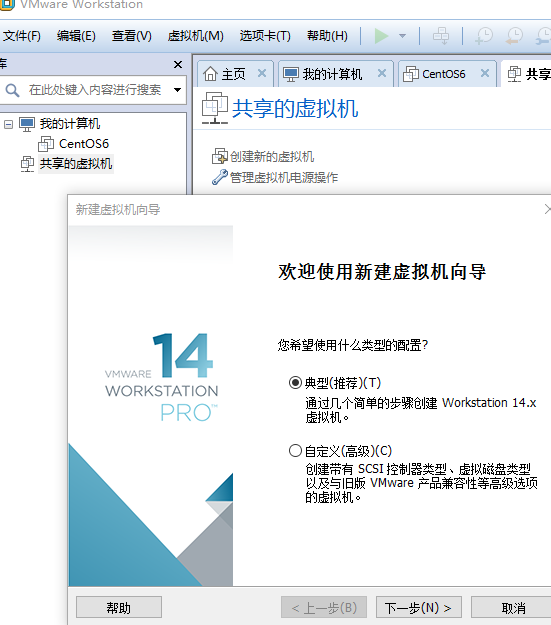Close the CentOS6 tab
Image resolution: width=551 pixels, height=625 pixels.
(x=484, y=73)
